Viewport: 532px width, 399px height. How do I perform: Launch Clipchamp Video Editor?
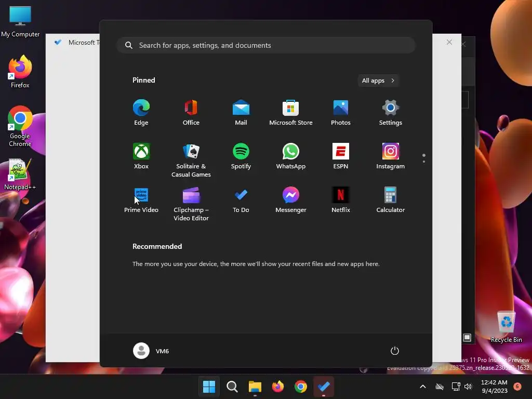point(191,204)
